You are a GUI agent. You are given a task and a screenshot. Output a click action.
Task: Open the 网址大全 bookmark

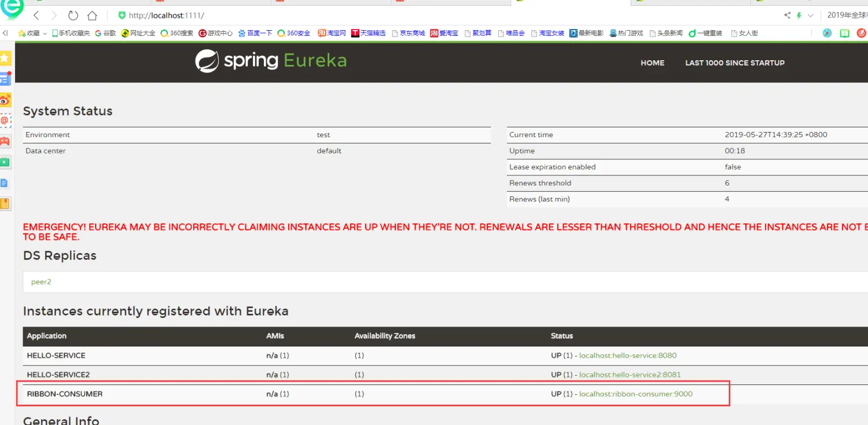(138, 33)
